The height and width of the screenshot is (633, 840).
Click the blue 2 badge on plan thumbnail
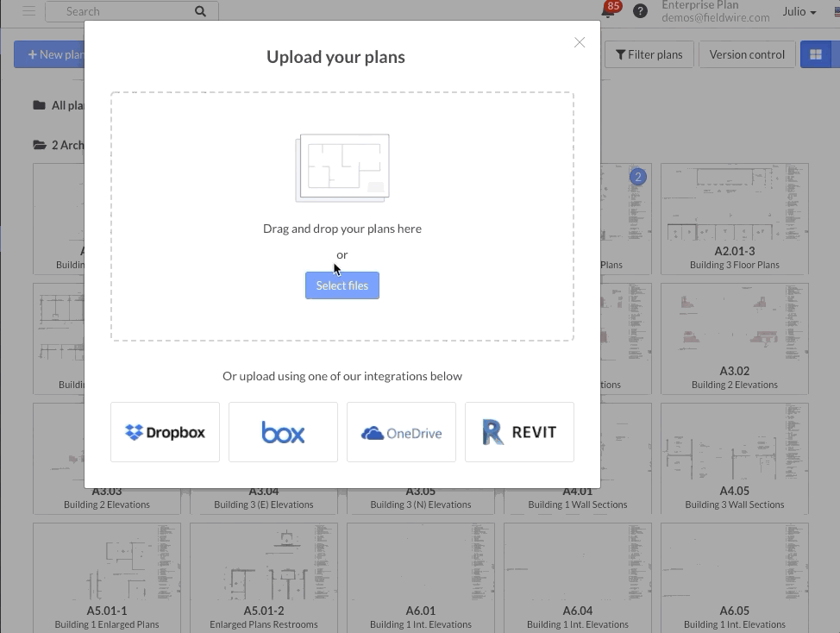tap(637, 177)
